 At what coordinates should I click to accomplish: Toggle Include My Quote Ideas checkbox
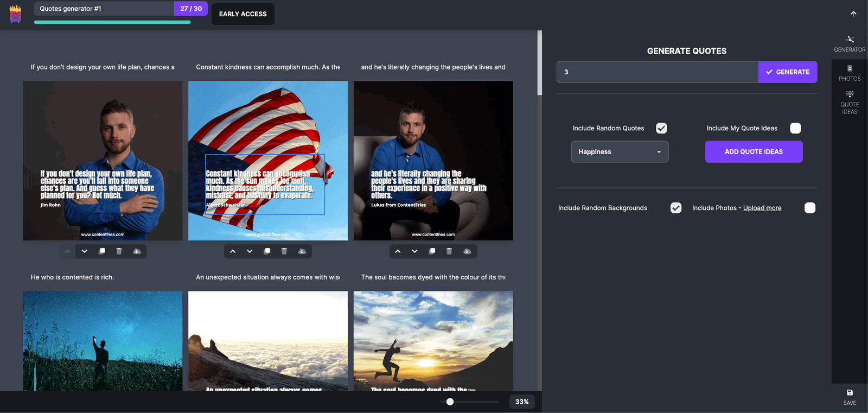(x=795, y=128)
